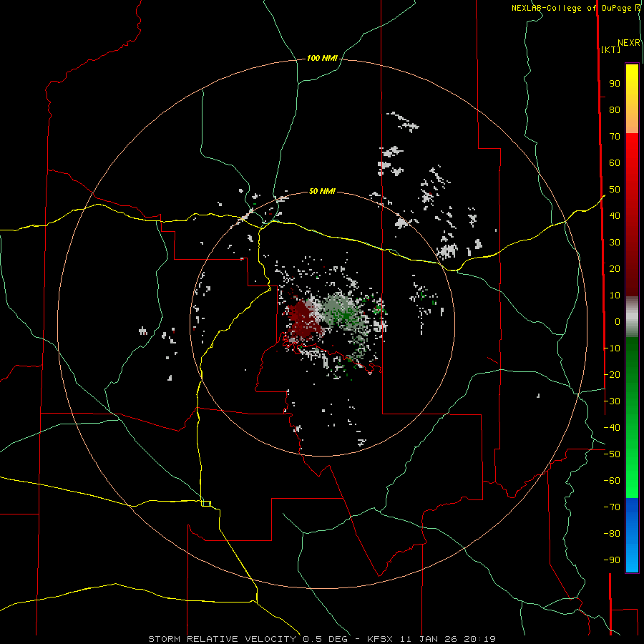Click the -30 knot scale label
644x644 pixels.
(x=612, y=401)
